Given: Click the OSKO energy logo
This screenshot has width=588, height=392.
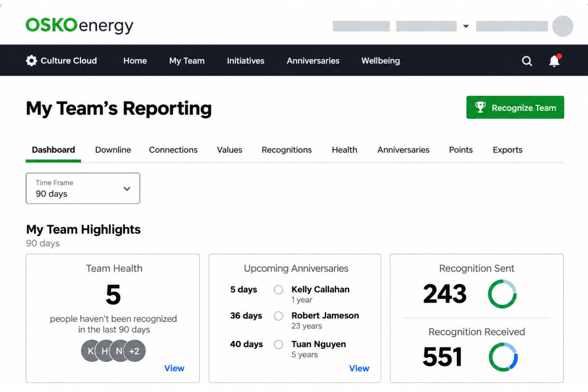Looking at the screenshot, I should tap(79, 25).
